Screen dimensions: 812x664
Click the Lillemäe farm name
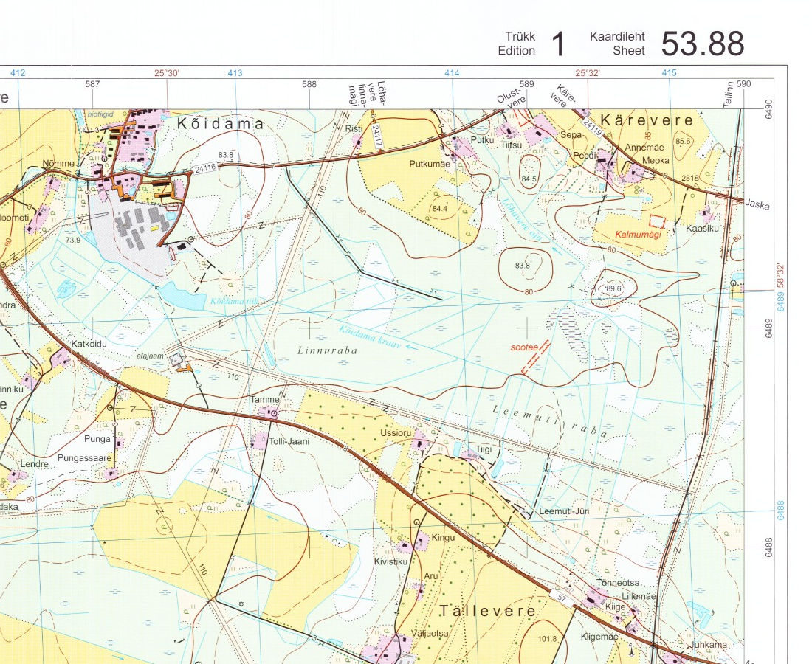[639, 596]
